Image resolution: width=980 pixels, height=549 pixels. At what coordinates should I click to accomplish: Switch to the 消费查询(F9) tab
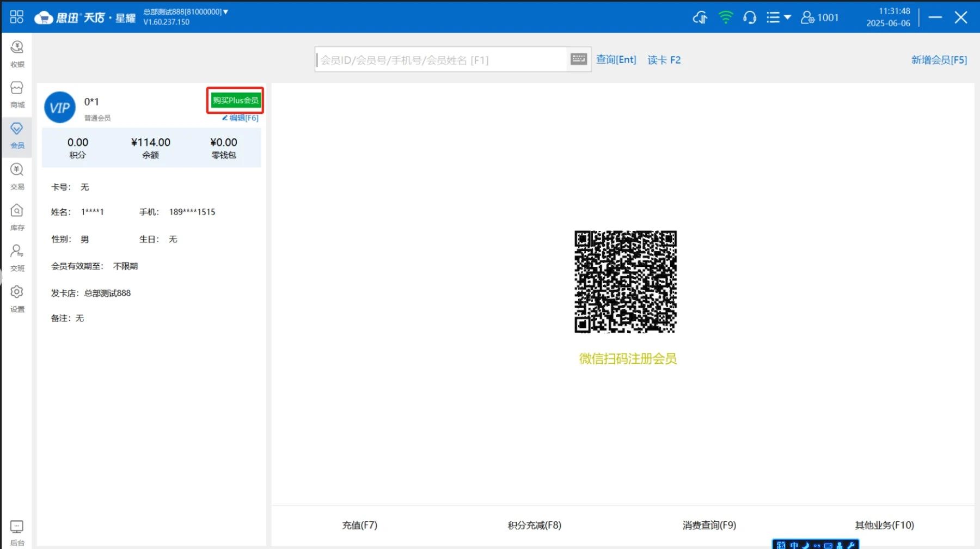coord(709,525)
